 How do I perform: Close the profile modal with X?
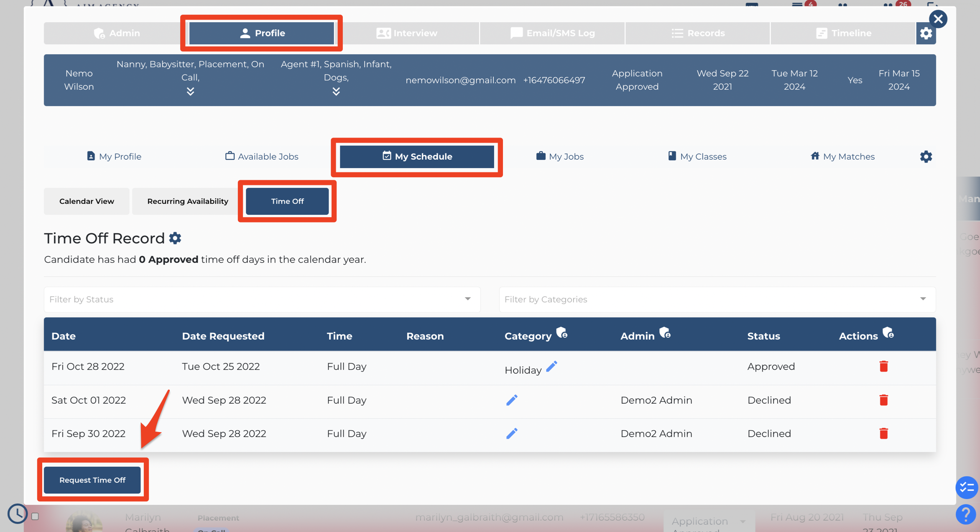[938, 19]
